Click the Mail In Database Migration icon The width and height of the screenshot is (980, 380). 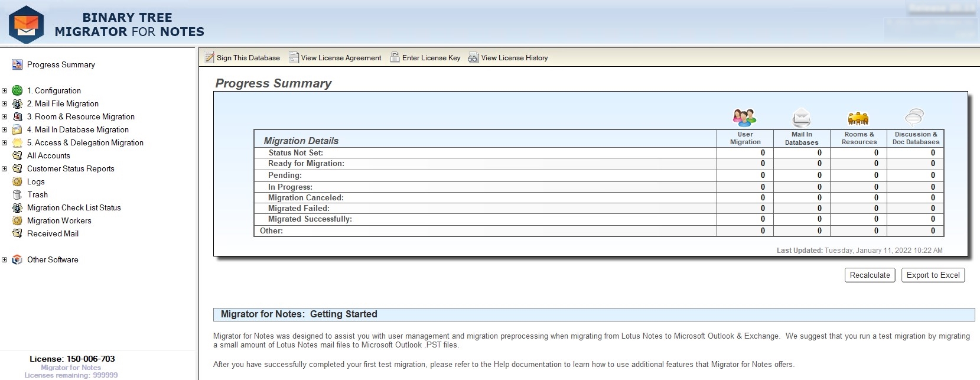tap(17, 129)
